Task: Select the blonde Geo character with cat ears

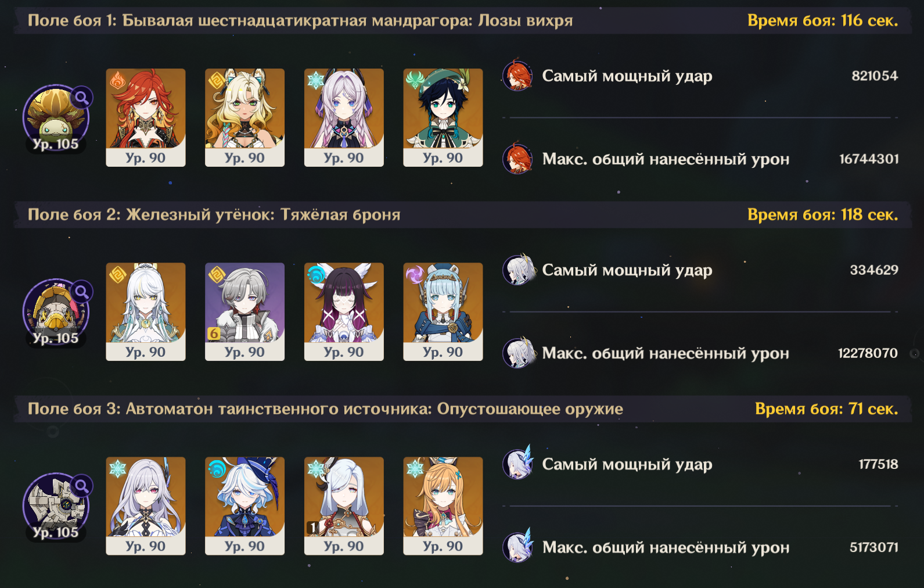Action: [x=245, y=118]
